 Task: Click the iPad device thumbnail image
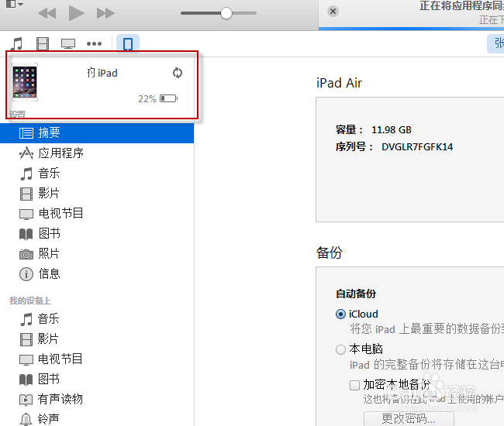(25, 82)
